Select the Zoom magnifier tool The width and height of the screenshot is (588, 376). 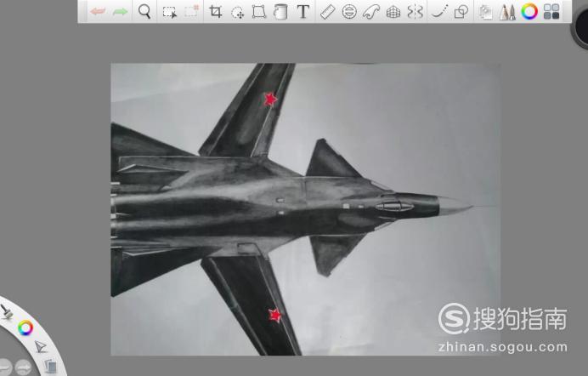point(144,12)
